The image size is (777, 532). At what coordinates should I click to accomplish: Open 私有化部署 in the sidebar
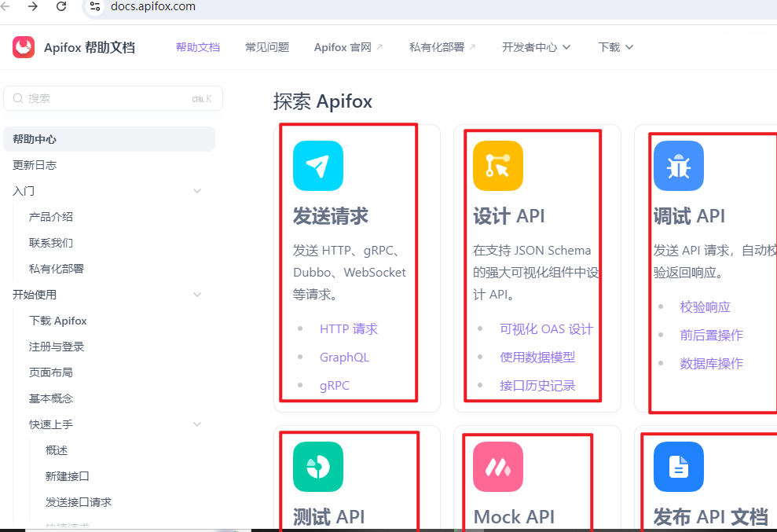pyautogui.click(x=56, y=269)
